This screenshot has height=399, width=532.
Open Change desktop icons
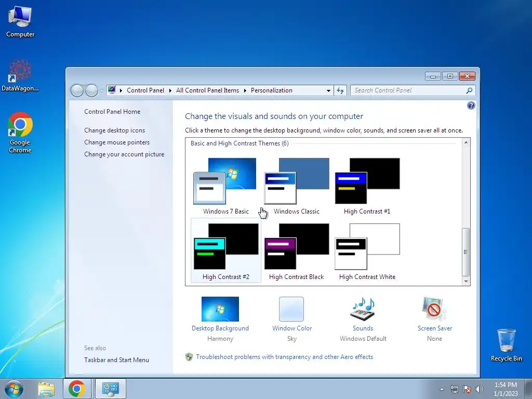[x=114, y=130]
